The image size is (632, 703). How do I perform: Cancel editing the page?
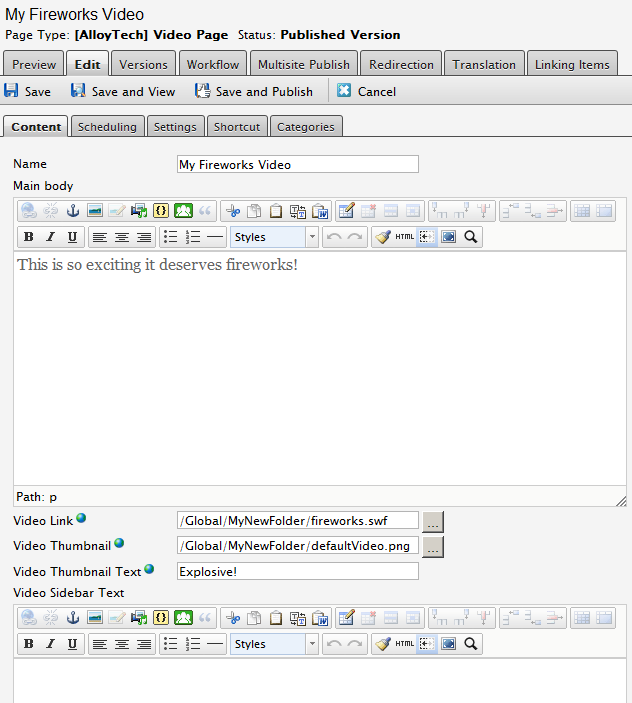pyautogui.click(x=366, y=91)
